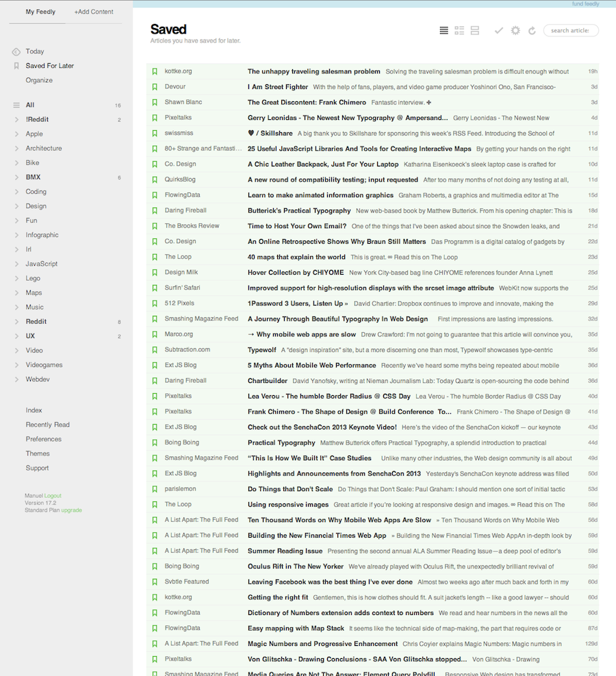
Task: Open 'Learn to make animated information graphics'
Action: pyautogui.click(x=320, y=195)
